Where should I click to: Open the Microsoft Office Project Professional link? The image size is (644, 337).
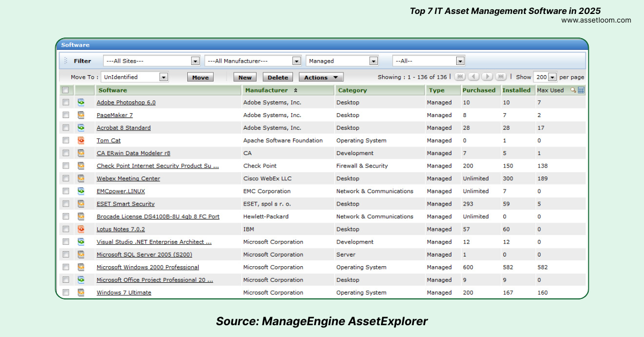click(155, 280)
